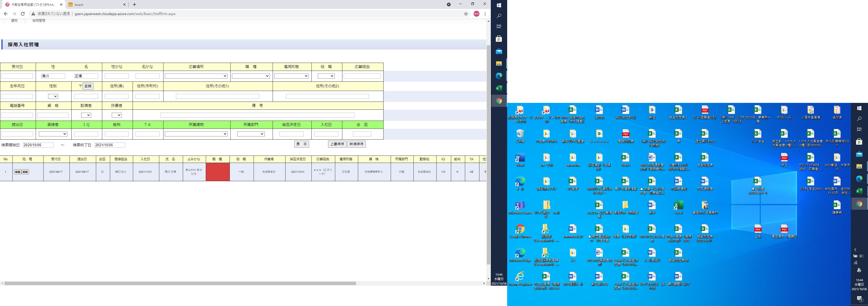868x306 pixels.
Task: Expand the 応募場所 dropdown
Action: [x=196, y=76]
